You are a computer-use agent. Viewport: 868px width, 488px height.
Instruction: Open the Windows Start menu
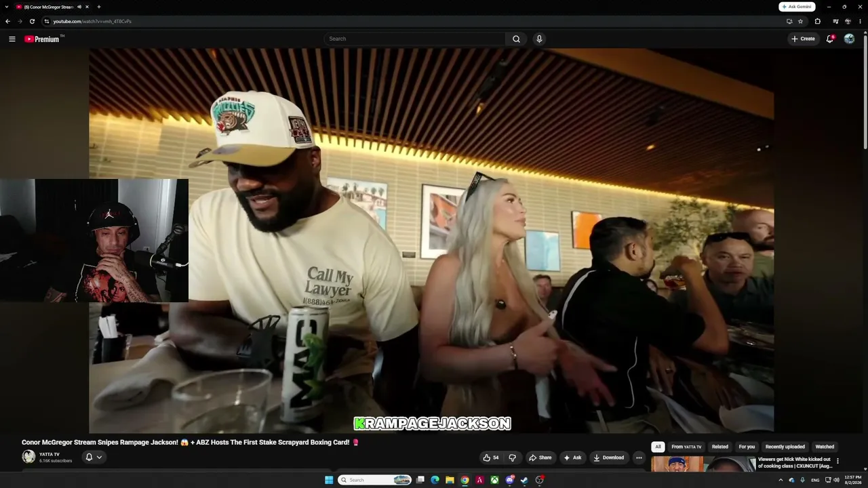pos(329,480)
